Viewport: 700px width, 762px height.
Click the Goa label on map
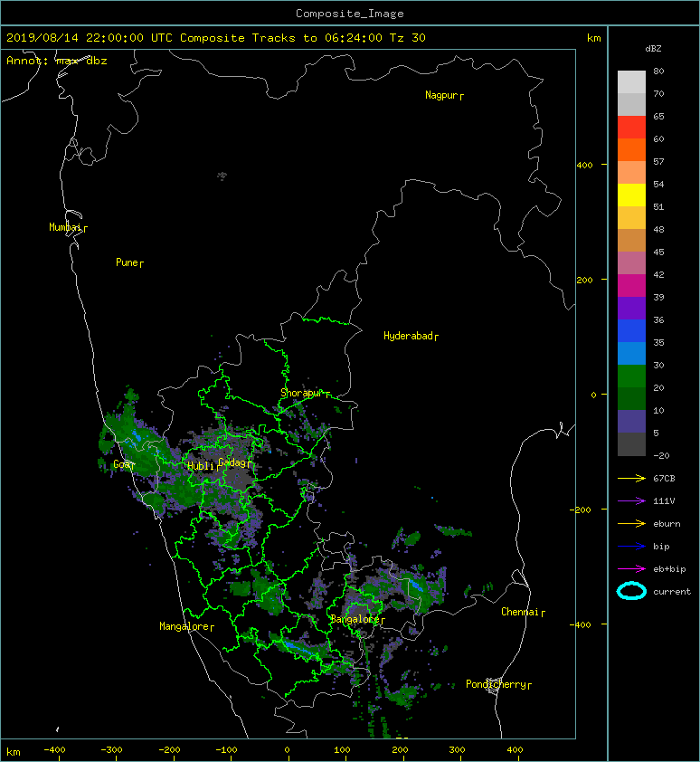[x=121, y=464]
